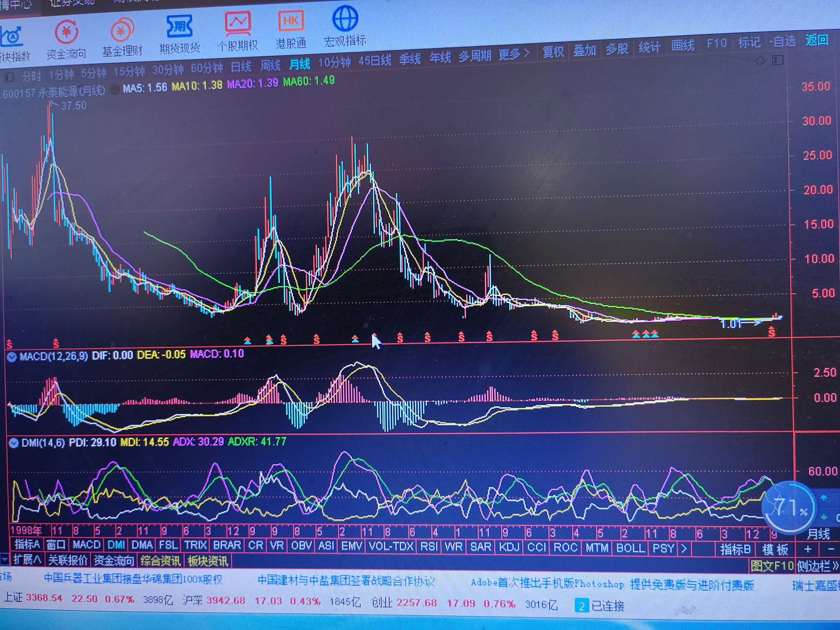This screenshot has width=840, height=630.
Task: Click the 港股通 HK icon
Action: tap(291, 21)
